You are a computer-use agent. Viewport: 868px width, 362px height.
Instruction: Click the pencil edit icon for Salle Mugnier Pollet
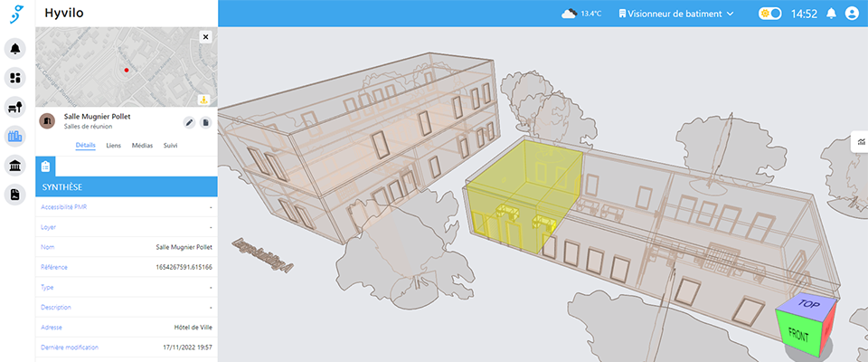(189, 122)
